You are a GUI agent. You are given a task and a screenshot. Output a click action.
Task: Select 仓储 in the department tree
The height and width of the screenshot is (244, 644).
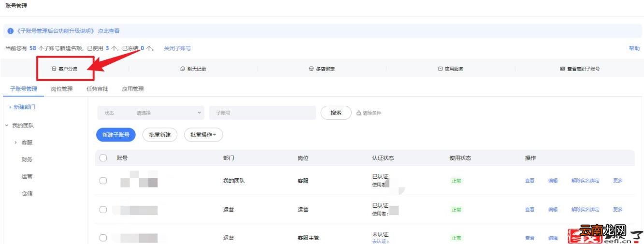point(27,193)
